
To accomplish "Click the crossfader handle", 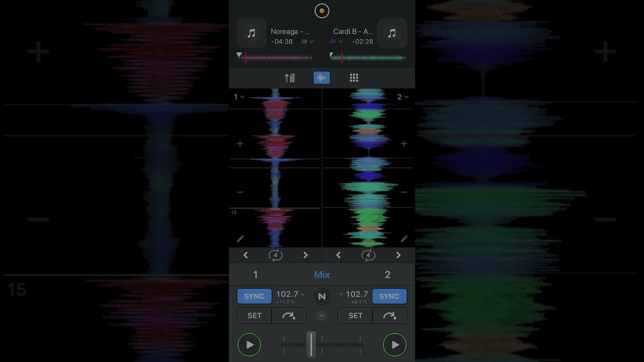I will point(311,345).
